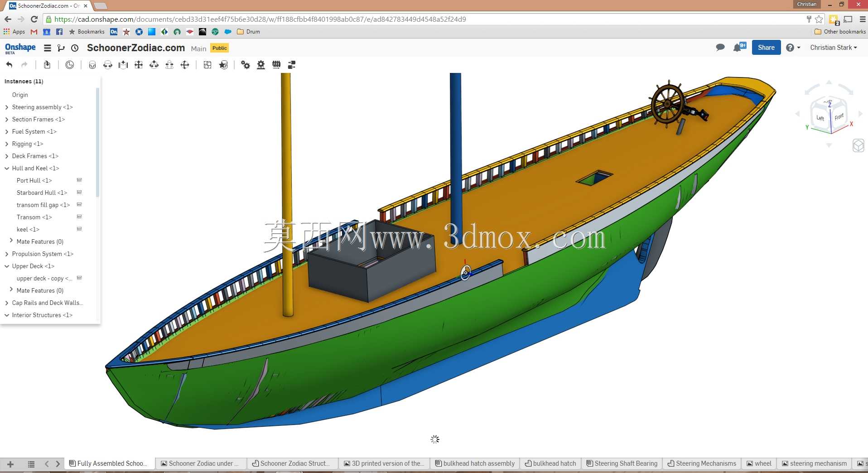Open Drum bookmarks folder
The height and width of the screenshot is (473, 868).
(x=248, y=32)
